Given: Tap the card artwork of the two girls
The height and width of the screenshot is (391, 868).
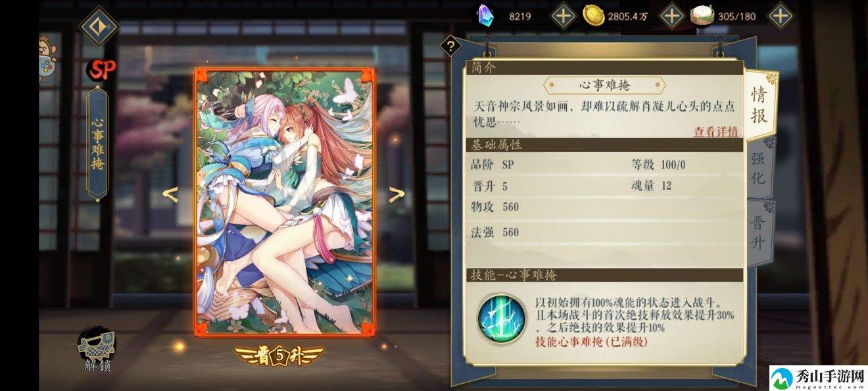Looking at the screenshot, I should pos(284,201).
